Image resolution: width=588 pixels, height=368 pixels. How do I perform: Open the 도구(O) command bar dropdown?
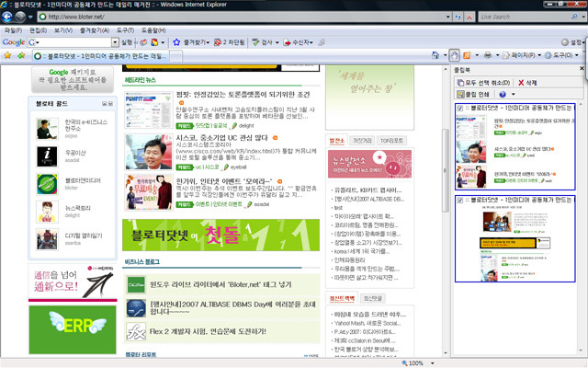561,55
